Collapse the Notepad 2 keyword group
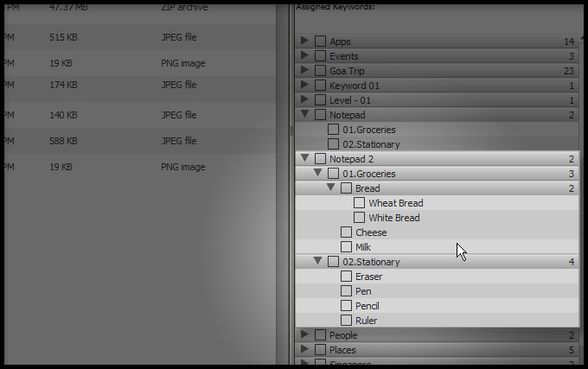Image resolution: width=588 pixels, height=369 pixels. point(304,159)
